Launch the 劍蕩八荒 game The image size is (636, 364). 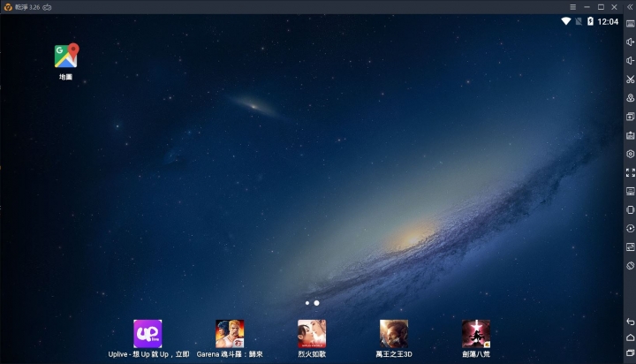tap(476, 334)
